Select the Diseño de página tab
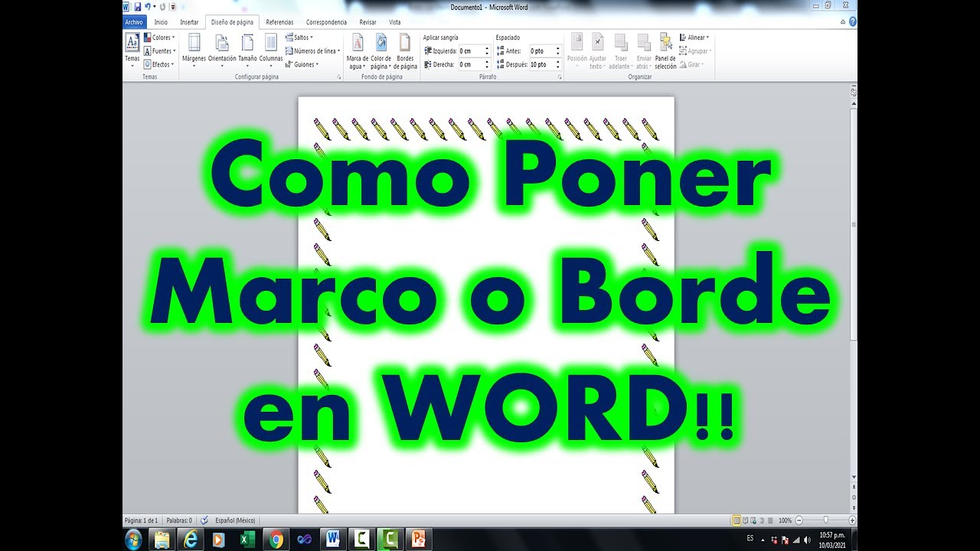980x551 pixels. [232, 22]
